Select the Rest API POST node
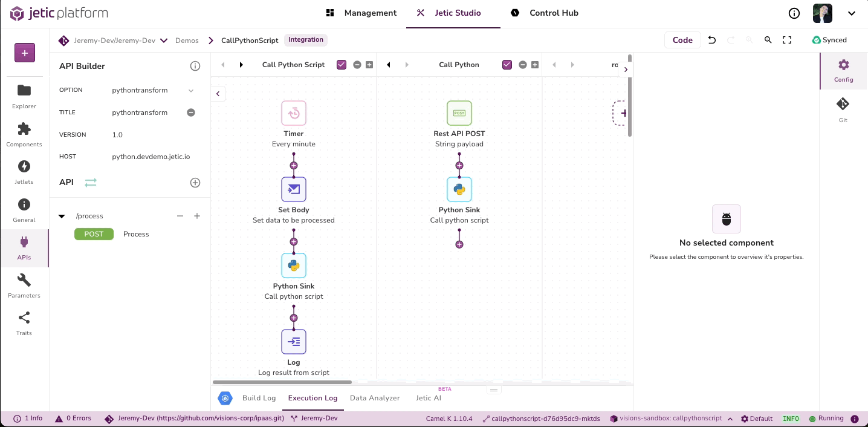This screenshot has height=427, width=868. pyautogui.click(x=459, y=113)
